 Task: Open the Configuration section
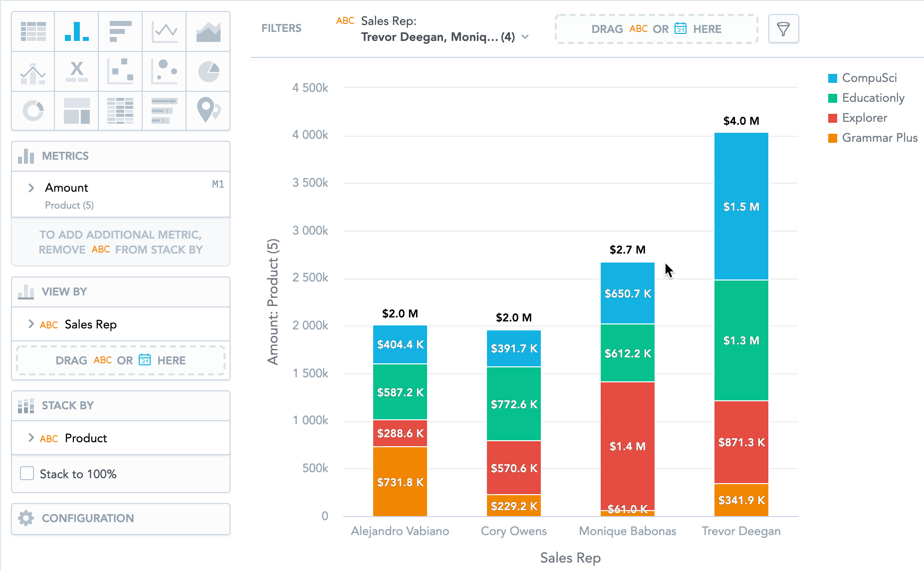[x=121, y=519]
